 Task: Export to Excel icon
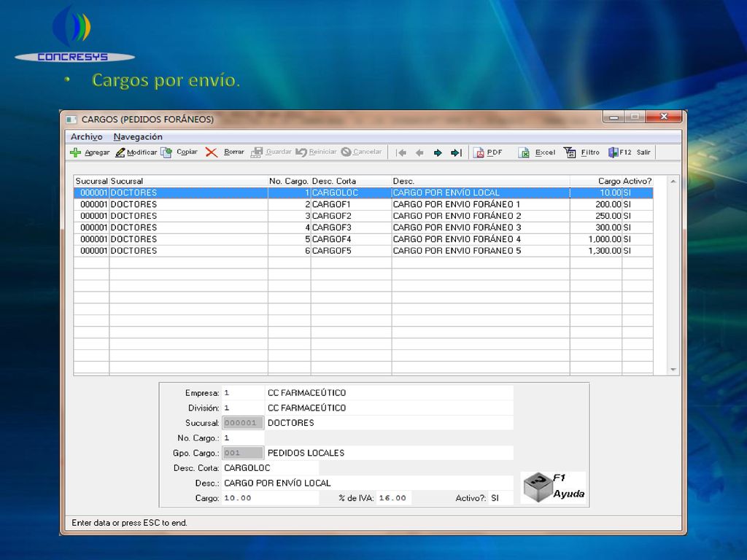[x=524, y=152]
